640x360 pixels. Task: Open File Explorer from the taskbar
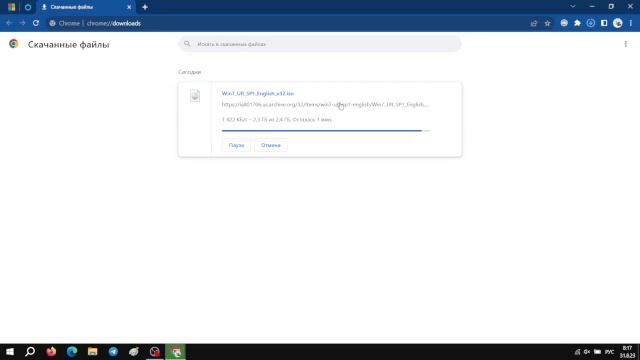pyautogui.click(x=93, y=351)
